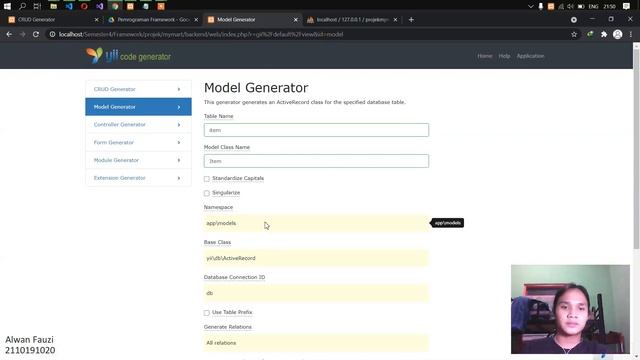Open Home in the top navigation
This screenshot has height=360, width=640.
point(485,56)
